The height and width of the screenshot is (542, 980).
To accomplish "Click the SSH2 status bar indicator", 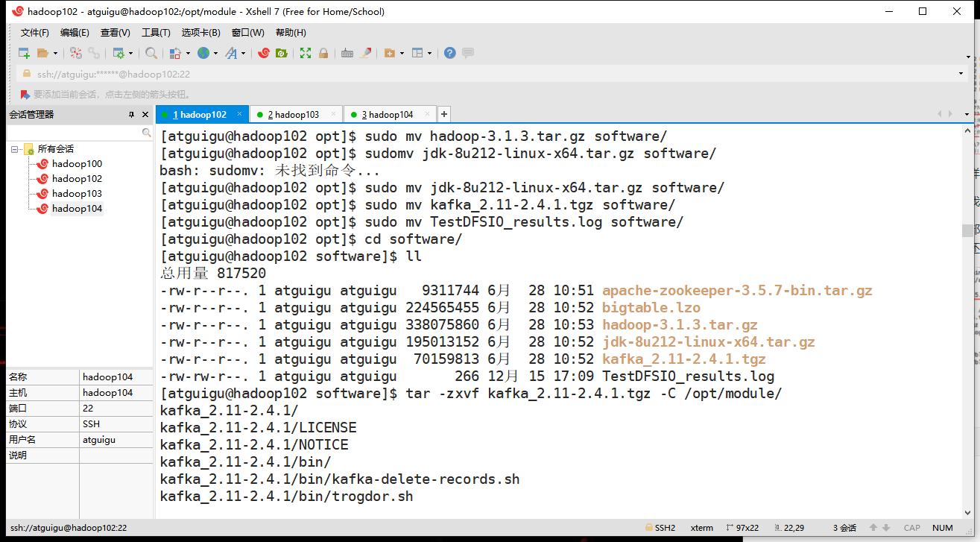I will [x=660, y=528].
